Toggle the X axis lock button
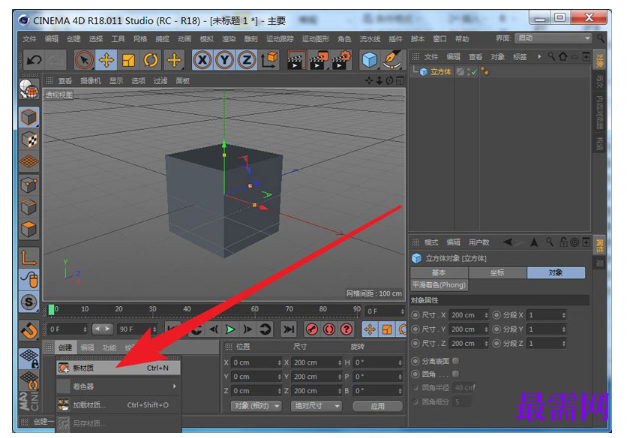This screenshot has height=438, width=628. click(202, 60)
